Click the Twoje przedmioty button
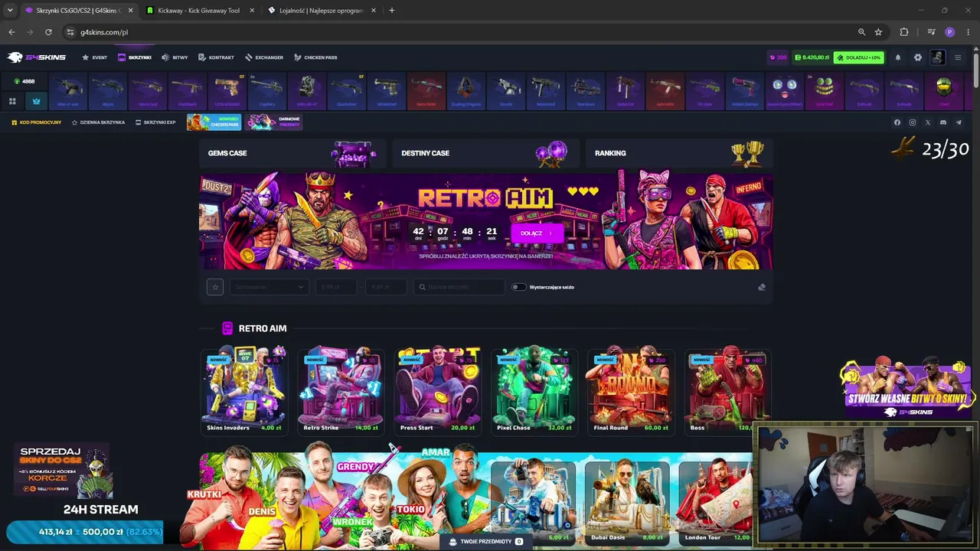980x551 pixels. (x=486, y=541)
